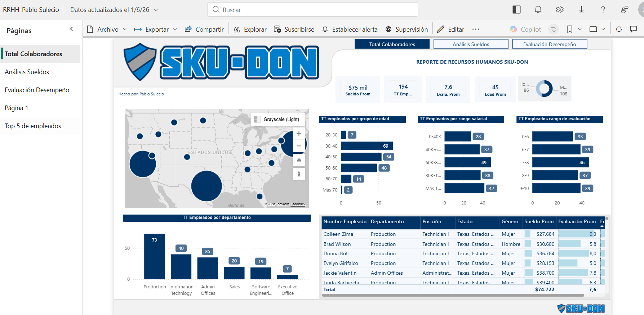The height and width of the screenshot is (315, 644).
Task: Sort by Evaluación Prom column header
Action: [577, 222]
